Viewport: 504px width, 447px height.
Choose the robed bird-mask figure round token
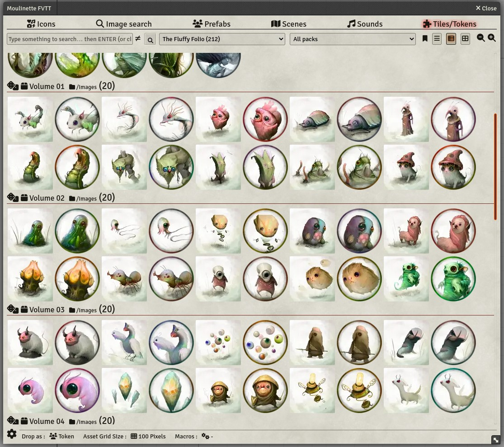(x=453, y=119)
